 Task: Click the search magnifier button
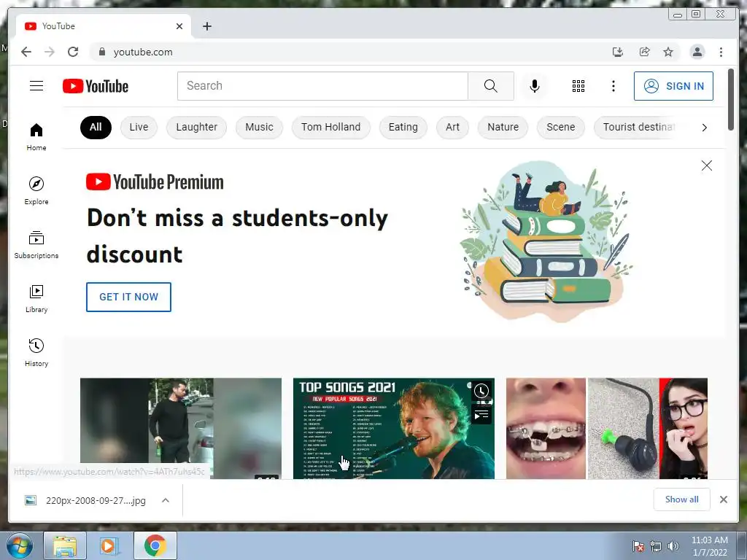(x=491, y=86)
